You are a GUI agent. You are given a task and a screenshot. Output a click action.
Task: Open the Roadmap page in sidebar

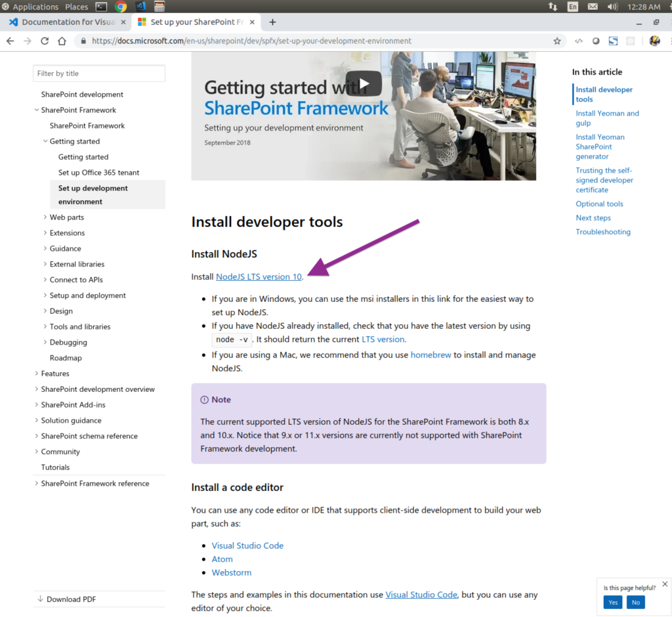point(66,358)
